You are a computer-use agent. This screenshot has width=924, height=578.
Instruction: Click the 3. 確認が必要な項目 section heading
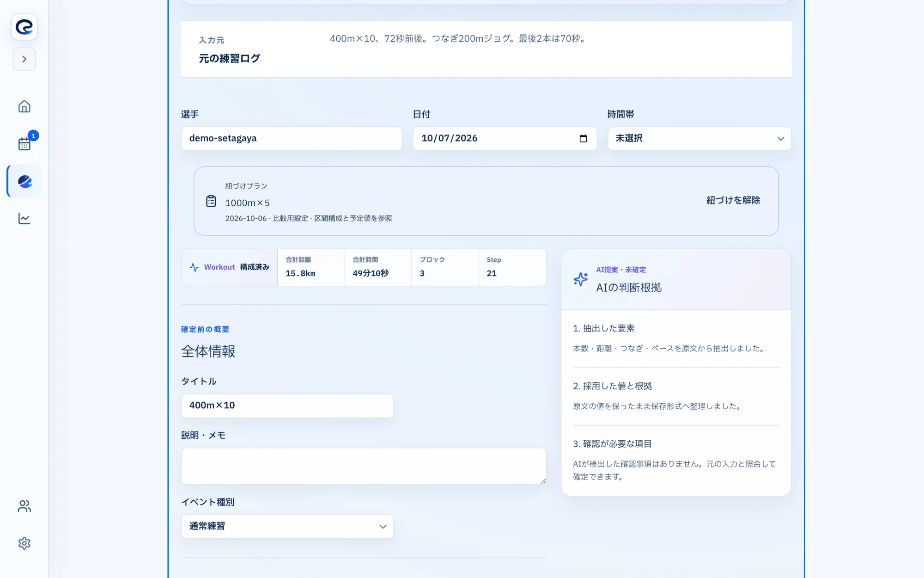[613, 444]
